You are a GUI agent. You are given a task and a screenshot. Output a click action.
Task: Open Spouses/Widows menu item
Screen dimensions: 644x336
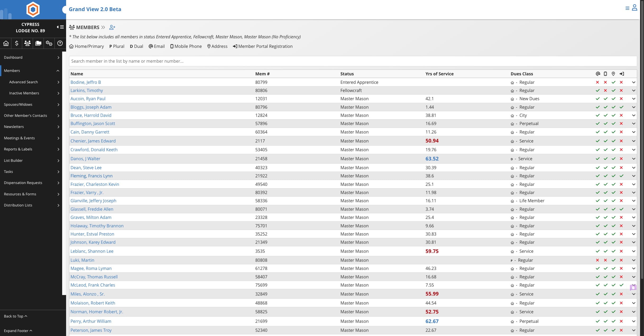point(31,104)
